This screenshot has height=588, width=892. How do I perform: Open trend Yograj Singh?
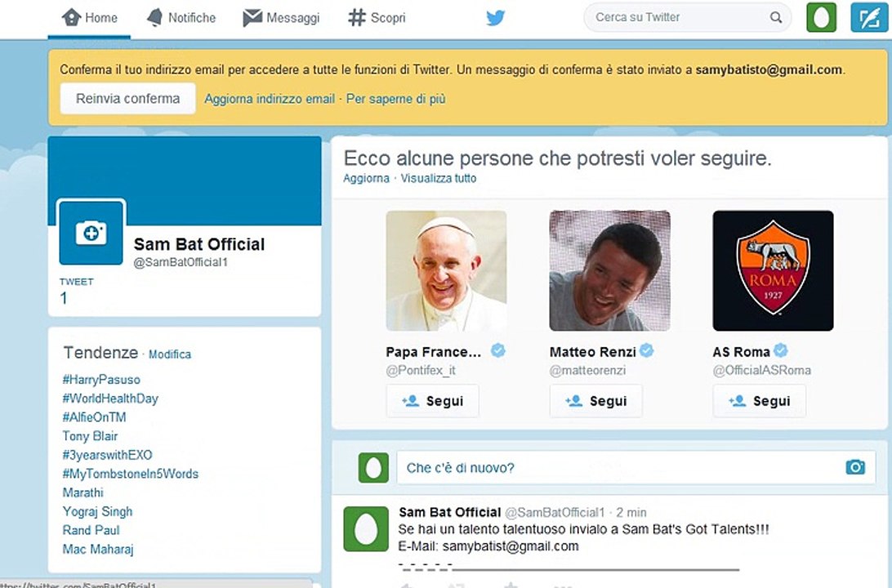(97, 511)
